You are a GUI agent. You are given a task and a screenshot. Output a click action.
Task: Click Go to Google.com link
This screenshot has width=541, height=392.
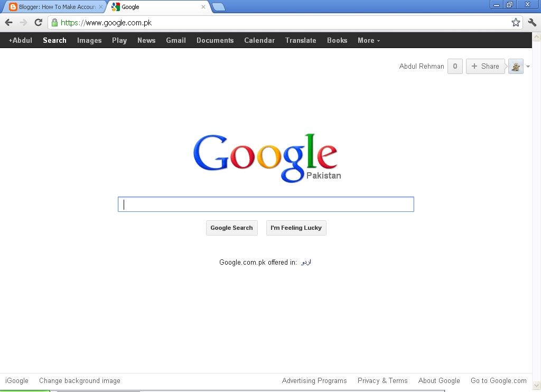(499, 380)
